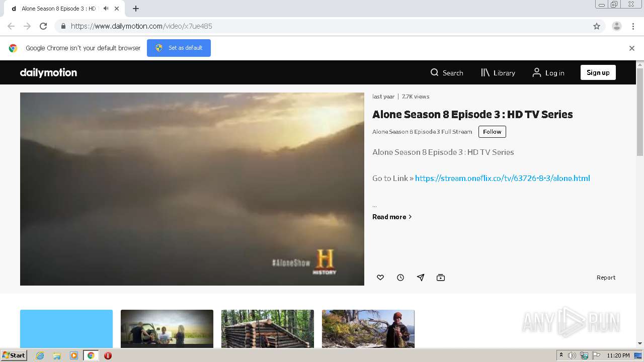
Task: Open the man holding fish thumbnail
Action: pos(368,329)
